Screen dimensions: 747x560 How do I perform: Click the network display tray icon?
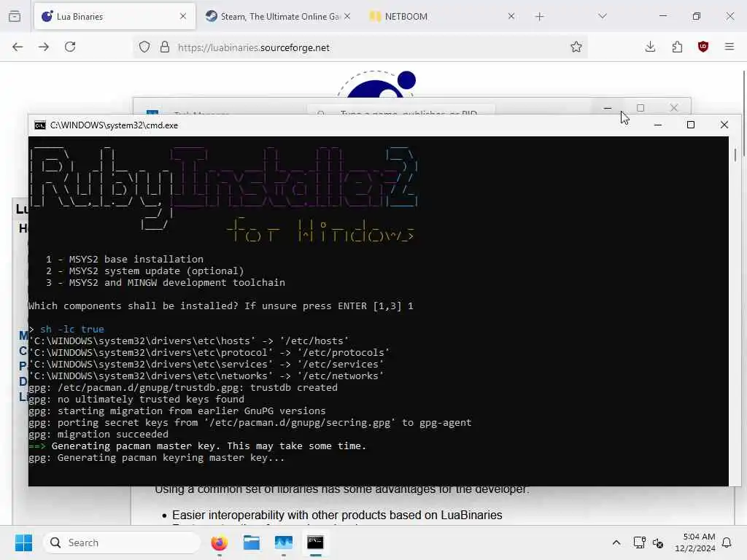pos(639,542)
